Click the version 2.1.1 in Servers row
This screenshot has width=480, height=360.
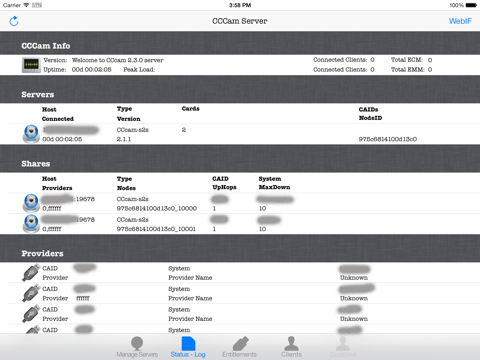(x=124, y=139)
